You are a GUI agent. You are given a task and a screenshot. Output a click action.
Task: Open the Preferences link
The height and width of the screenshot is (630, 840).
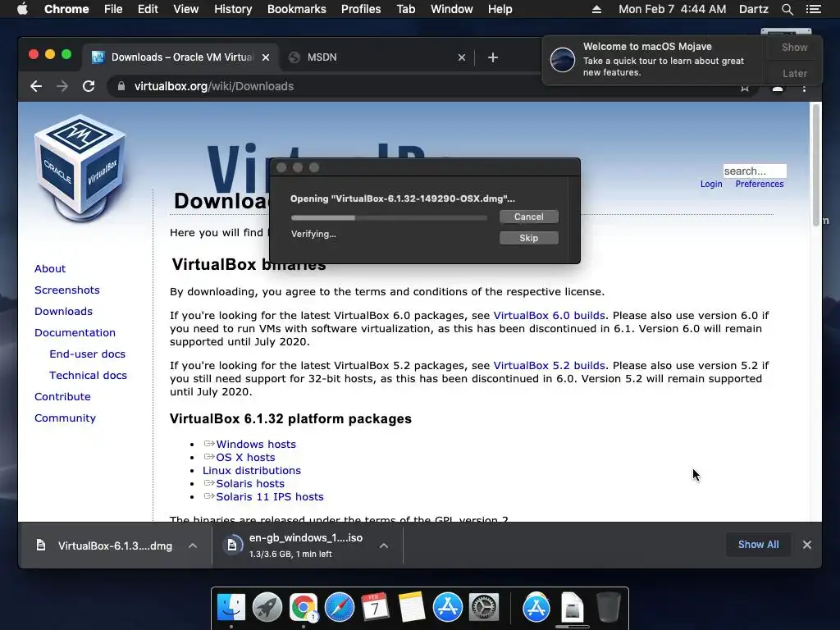759,184
